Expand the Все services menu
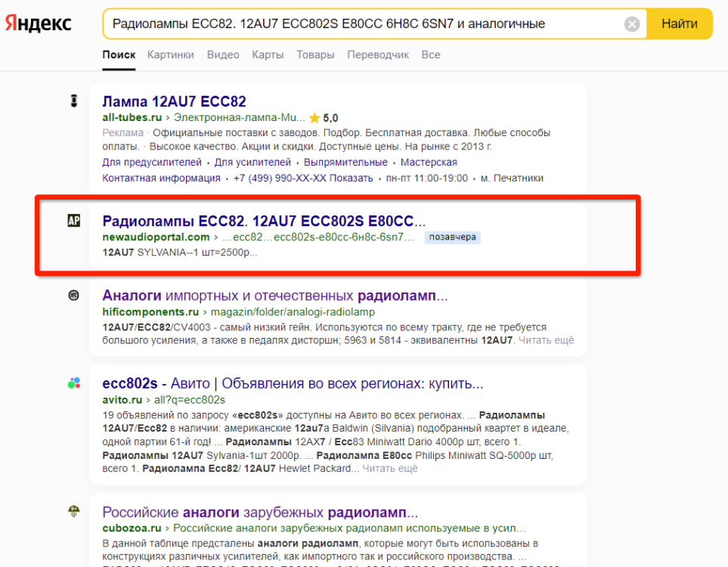 coord(431,54)
